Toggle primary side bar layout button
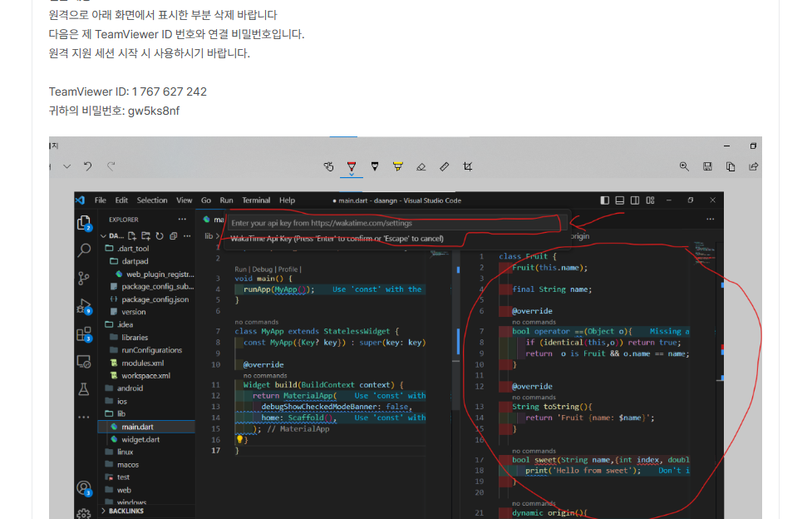The width and height of the screenshot is (812, 519). click(604, 200)
